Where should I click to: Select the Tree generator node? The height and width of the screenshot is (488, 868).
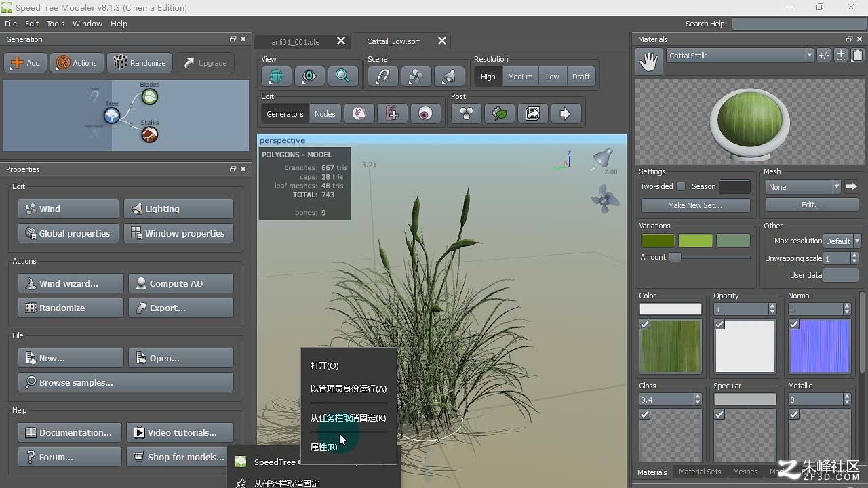pyautogui.click(x=112, y=116)
